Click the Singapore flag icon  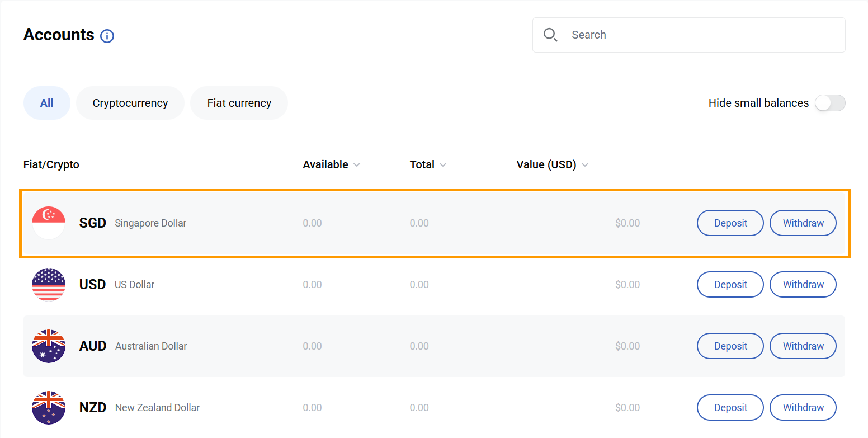(x=49, y=223)
